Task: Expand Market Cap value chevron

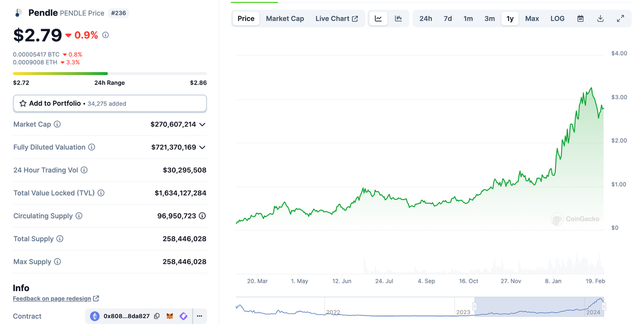Action: pos(202,124)
